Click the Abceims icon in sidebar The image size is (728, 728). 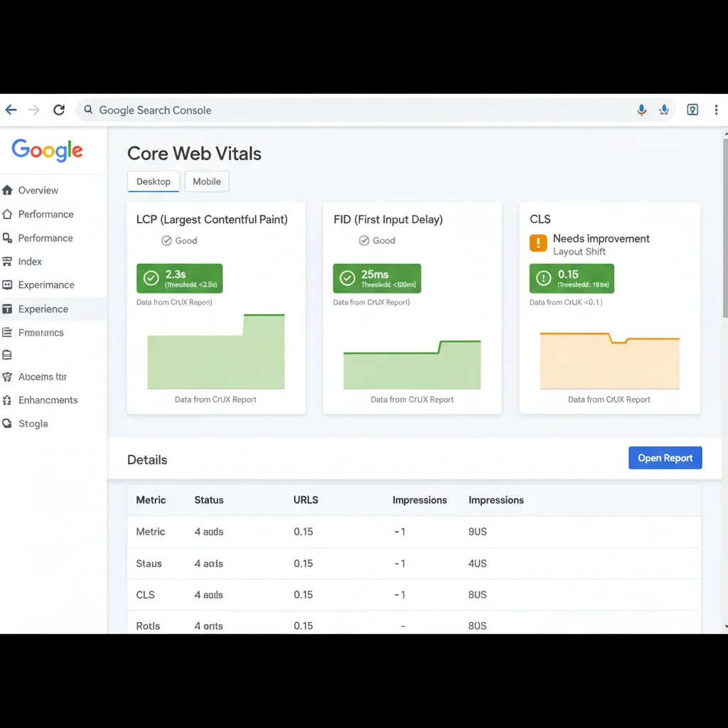point(7,377)
